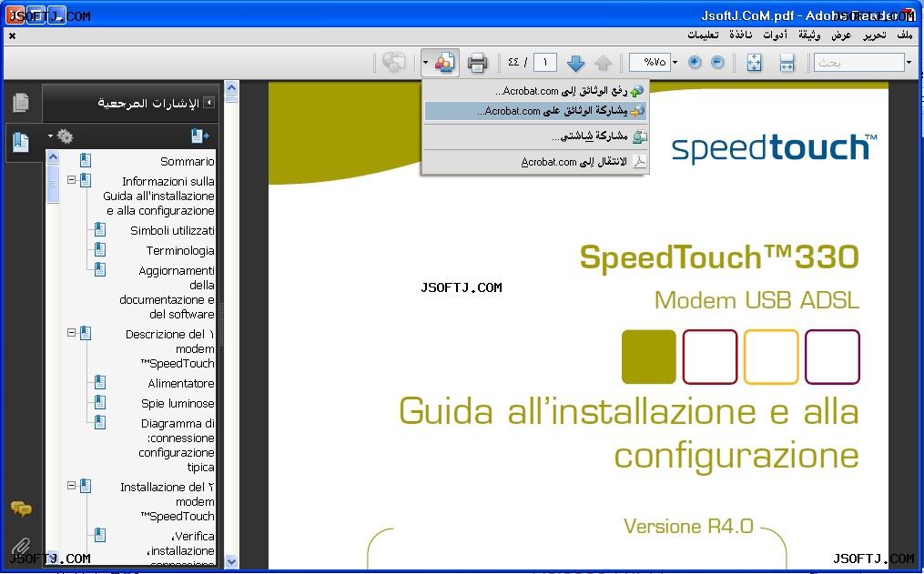Click the fit page icon with four outward arrows
Screen dimensions: 924x574
(755, 63)
